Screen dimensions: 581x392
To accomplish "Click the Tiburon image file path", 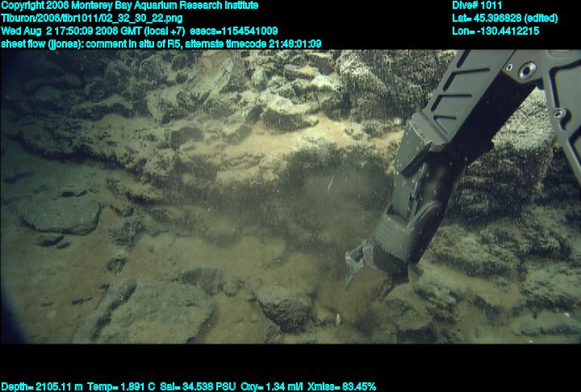I will click(x=91, y=18).
